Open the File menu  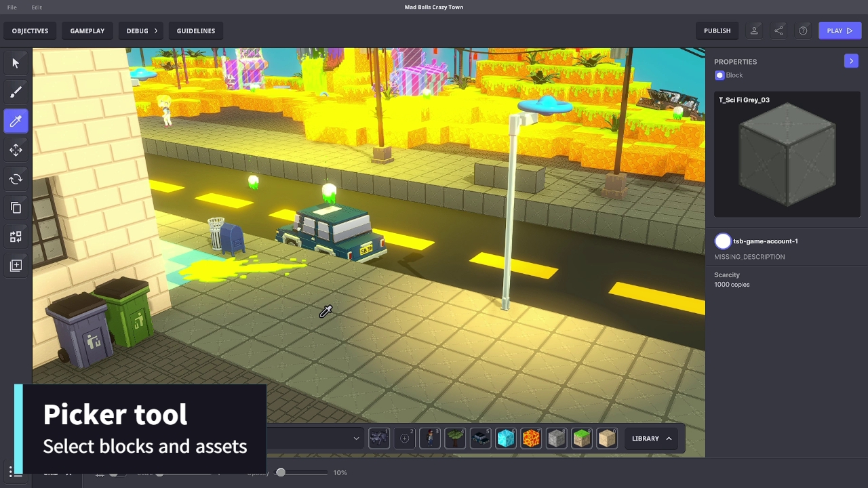12,7
